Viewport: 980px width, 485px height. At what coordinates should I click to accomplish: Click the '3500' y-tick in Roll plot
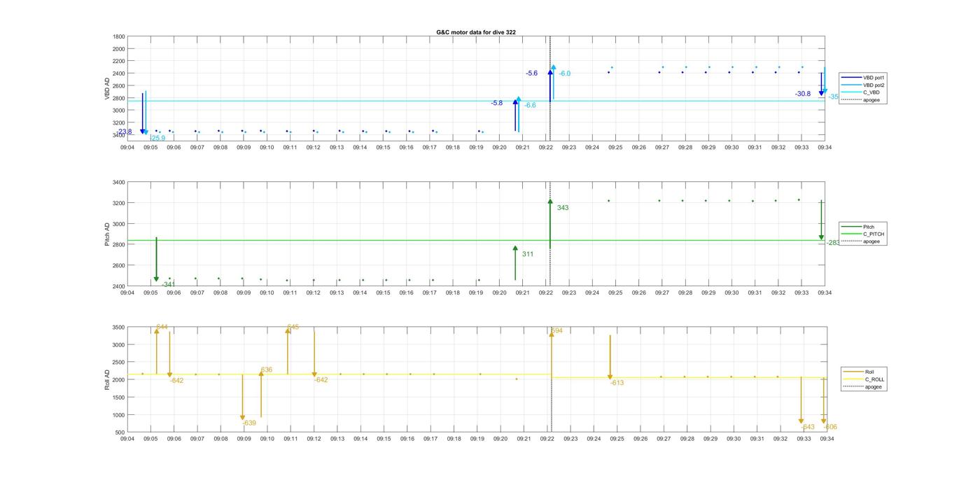(x=119, y=328)
